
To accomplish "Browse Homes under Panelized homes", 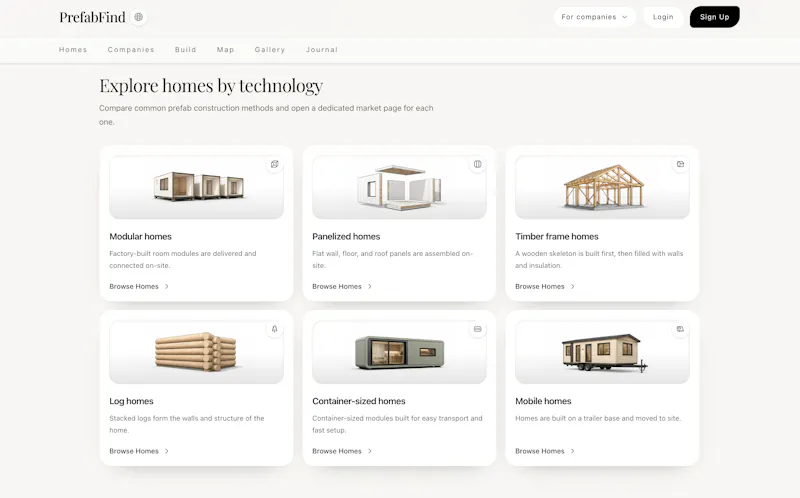I will [x=337, y=286].
